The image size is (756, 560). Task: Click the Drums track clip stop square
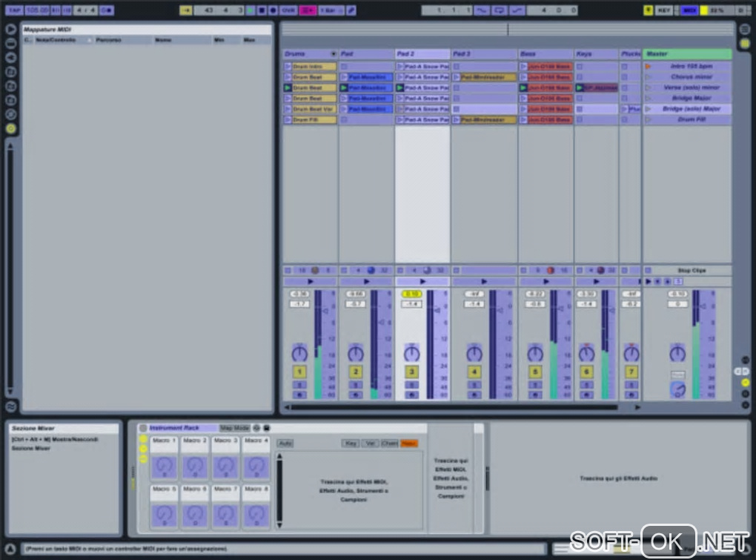(x=288, y=271)
